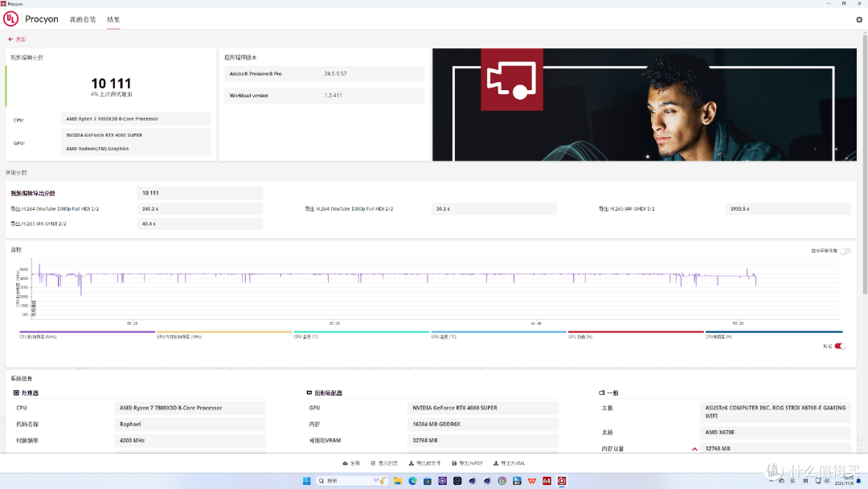Open WPS Office from the taskbar

(x=532, y=481)
